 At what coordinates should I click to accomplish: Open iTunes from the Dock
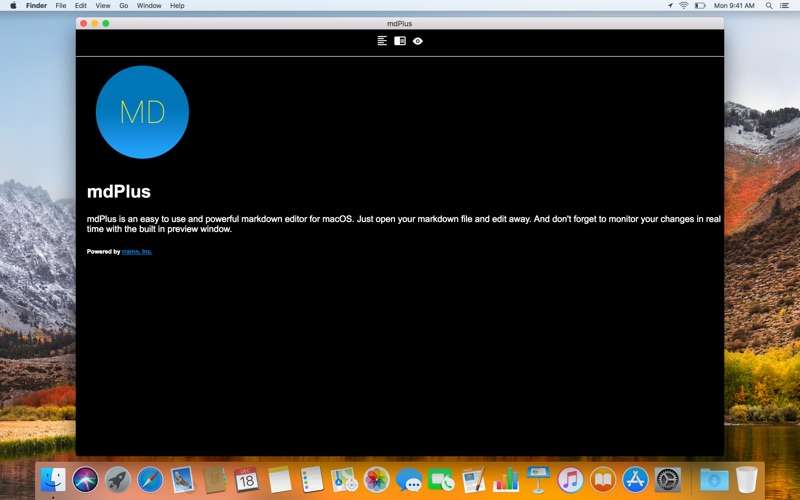click(x=570, y=480)
